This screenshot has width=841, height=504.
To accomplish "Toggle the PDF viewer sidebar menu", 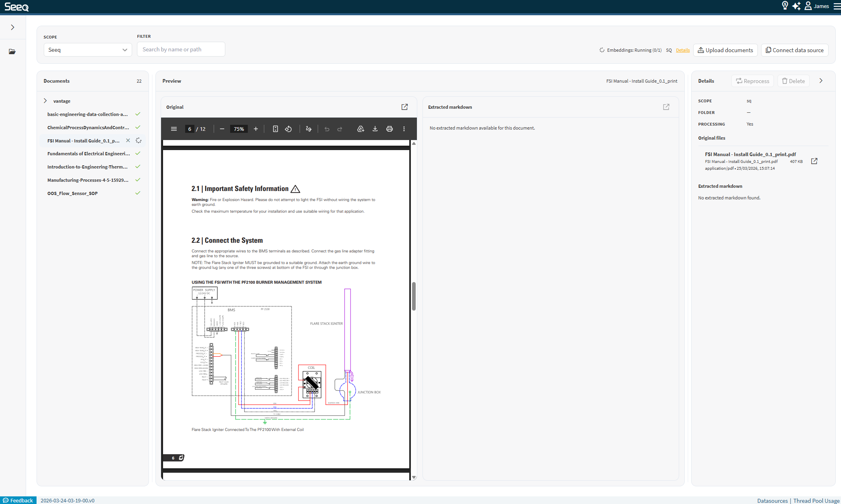I will (174, 129).
